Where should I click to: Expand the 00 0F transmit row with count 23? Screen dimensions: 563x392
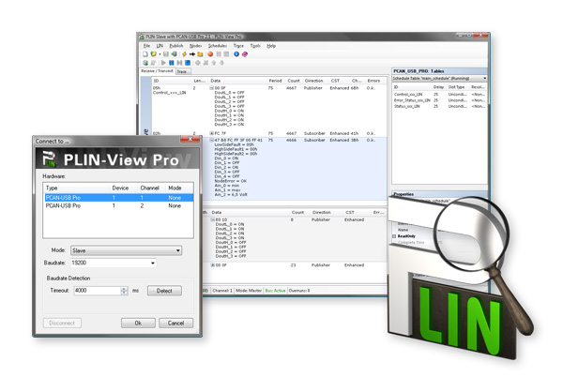point(213,264)
